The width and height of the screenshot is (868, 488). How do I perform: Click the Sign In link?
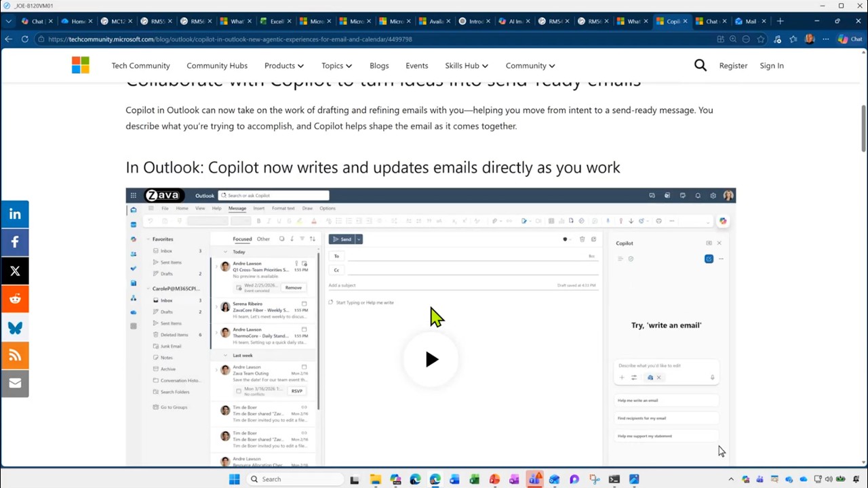coord(772,66)
